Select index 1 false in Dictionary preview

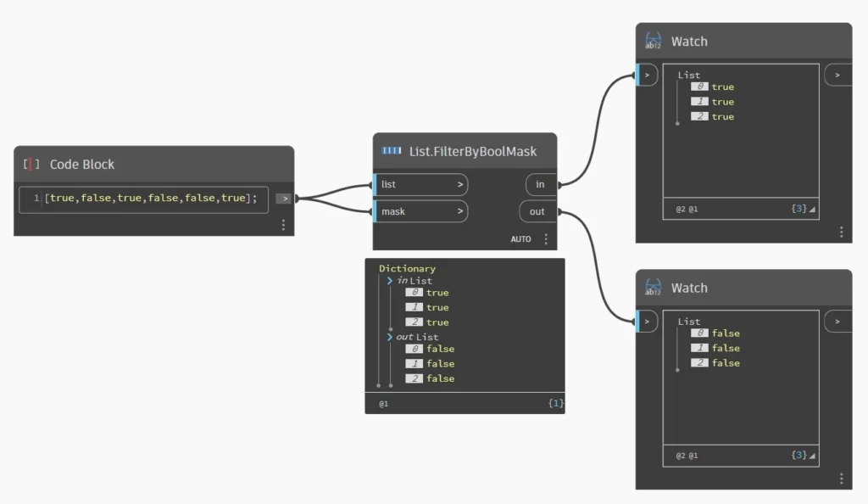point(430,364)
